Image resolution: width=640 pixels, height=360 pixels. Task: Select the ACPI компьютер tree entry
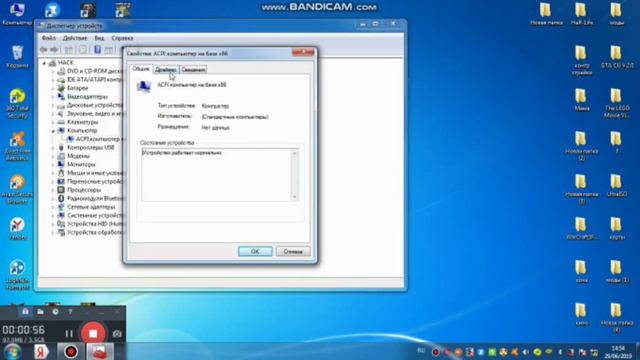(x=98, y=139)
